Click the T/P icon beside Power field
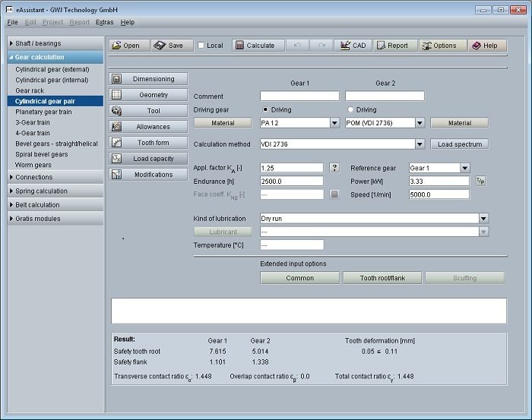 (x=480, y=182)
